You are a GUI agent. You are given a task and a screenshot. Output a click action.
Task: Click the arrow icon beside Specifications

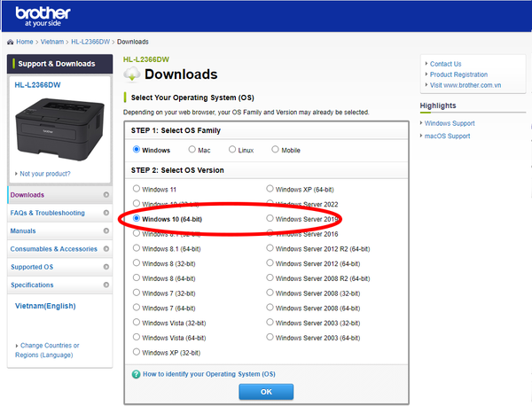click(106, 285)
